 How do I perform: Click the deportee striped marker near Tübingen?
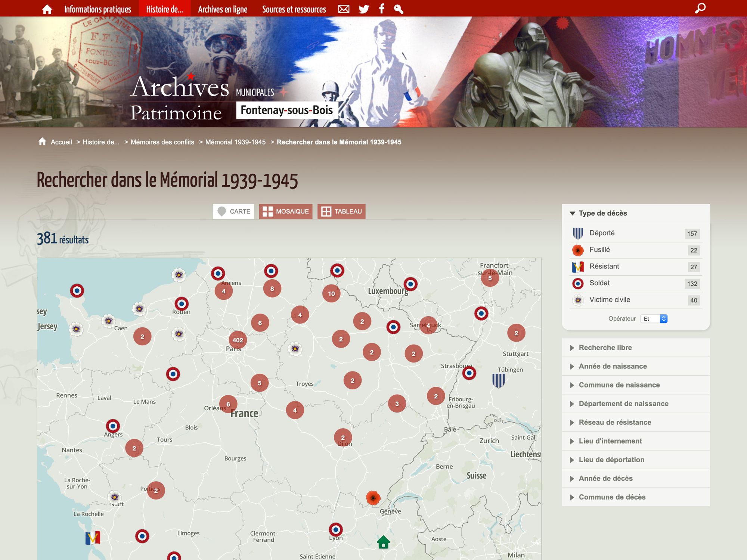pos(498,381)
